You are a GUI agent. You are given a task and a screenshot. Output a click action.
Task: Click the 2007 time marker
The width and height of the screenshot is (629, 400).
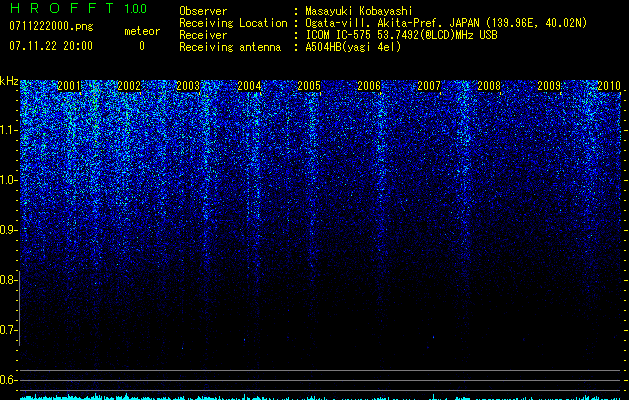pos(429,86)
